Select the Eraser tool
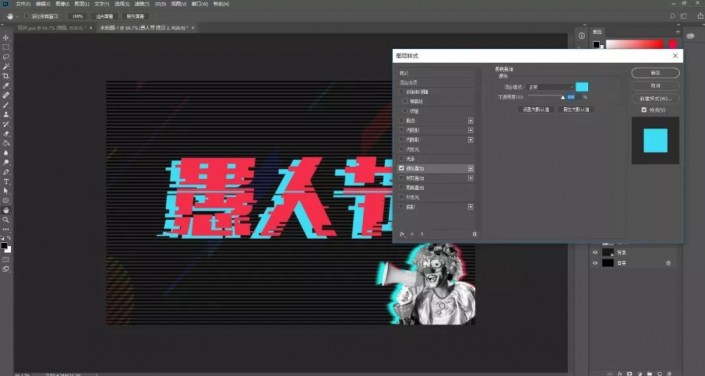 coord(6,134)
